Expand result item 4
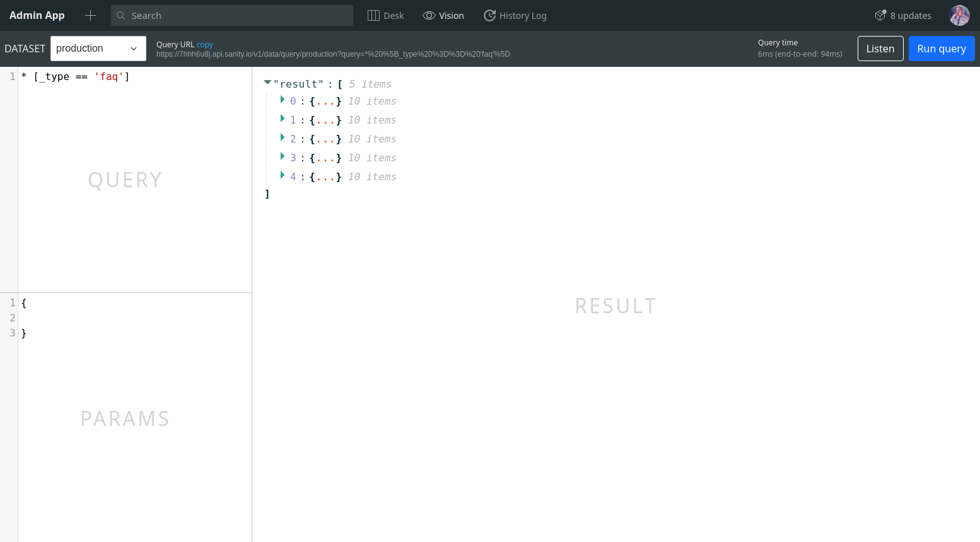 pos(283,175)
